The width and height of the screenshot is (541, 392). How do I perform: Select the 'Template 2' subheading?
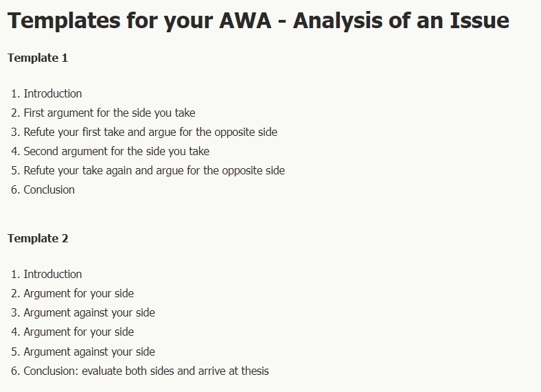38,238
